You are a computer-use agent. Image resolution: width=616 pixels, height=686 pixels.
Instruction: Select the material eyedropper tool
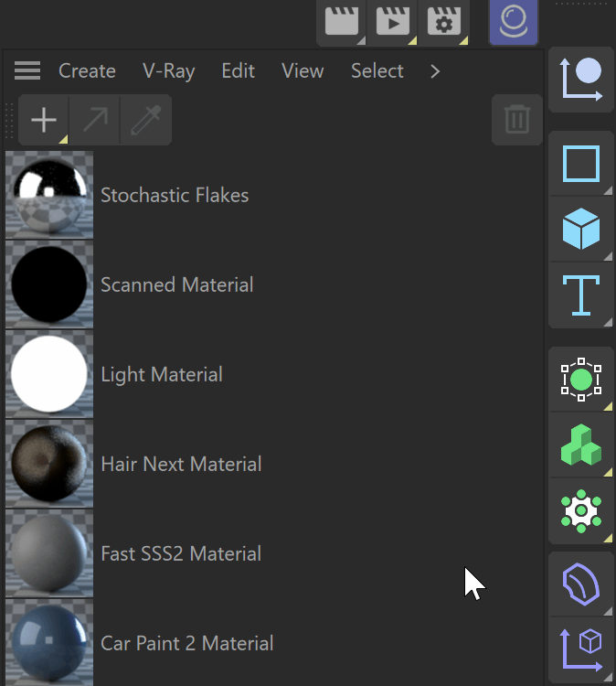(146, 120)
